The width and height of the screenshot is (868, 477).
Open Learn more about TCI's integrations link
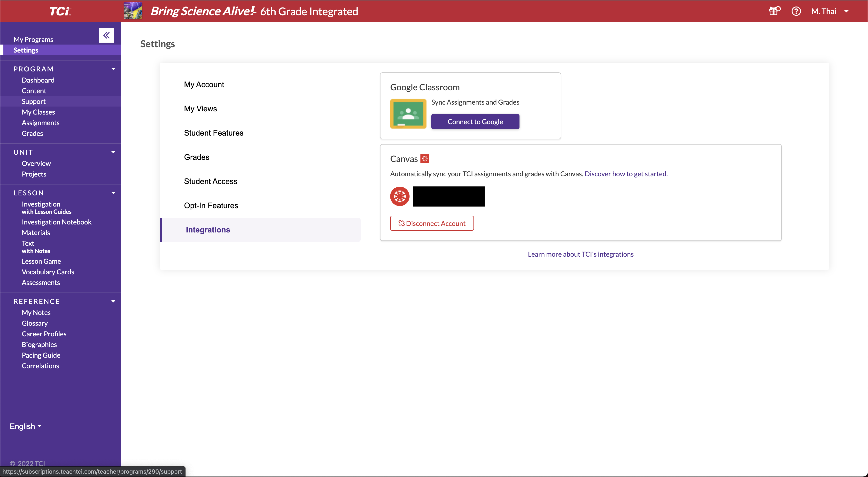pos(580,254)
